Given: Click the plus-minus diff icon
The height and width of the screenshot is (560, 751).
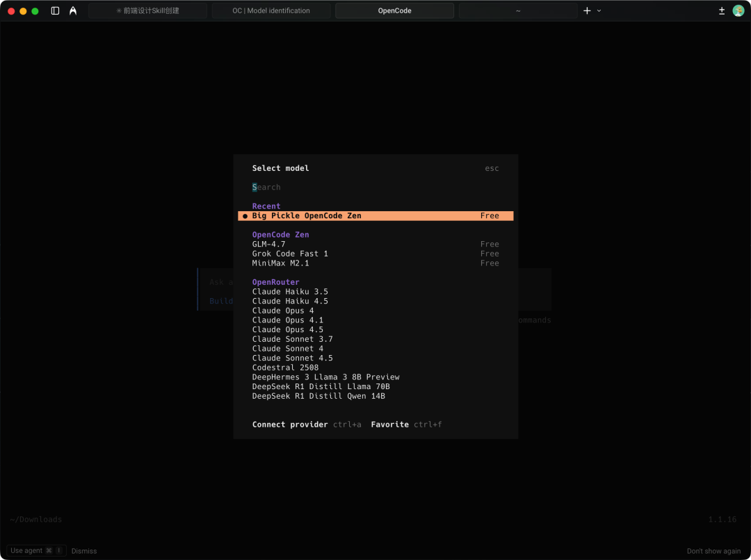Looking at the screenshot, I should 721,11.
